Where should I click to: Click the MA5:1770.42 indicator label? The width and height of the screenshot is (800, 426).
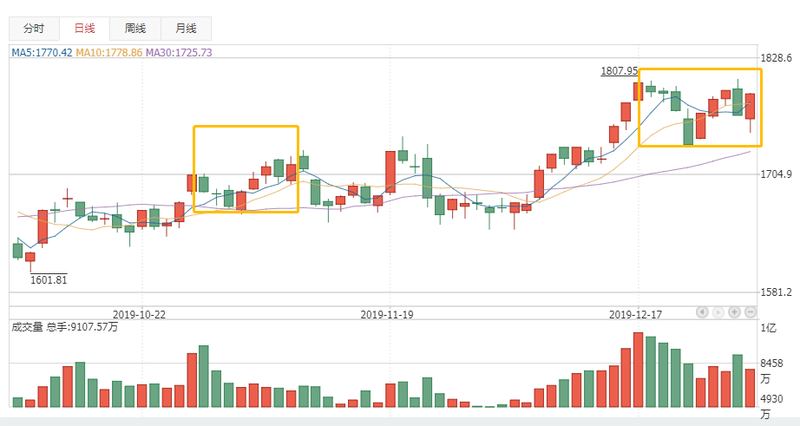point(41,52)
